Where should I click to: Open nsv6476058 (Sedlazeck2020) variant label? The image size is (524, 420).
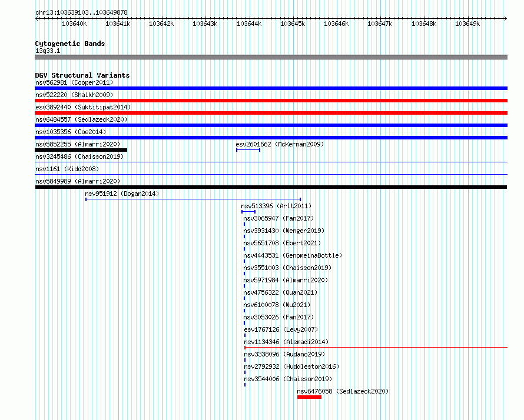coord(343,391)
